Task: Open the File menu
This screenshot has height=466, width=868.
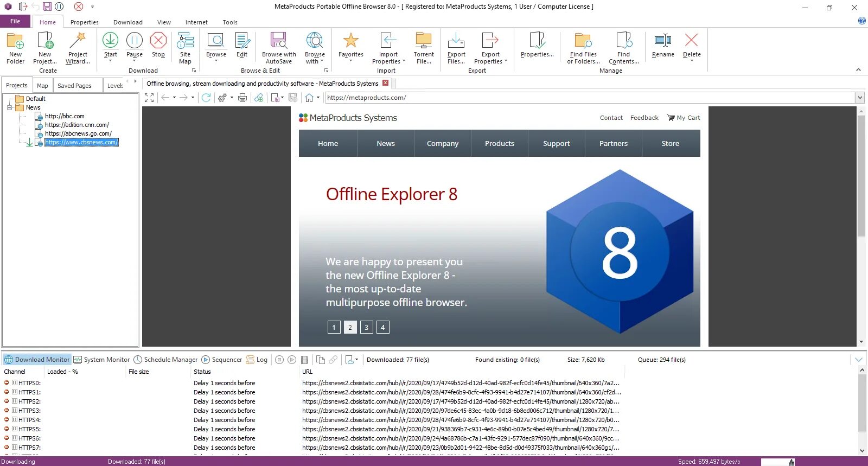Action: coord(15,21)
